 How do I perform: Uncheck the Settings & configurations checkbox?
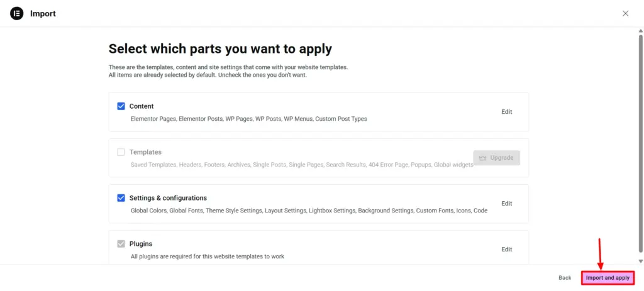pos(121,198)
